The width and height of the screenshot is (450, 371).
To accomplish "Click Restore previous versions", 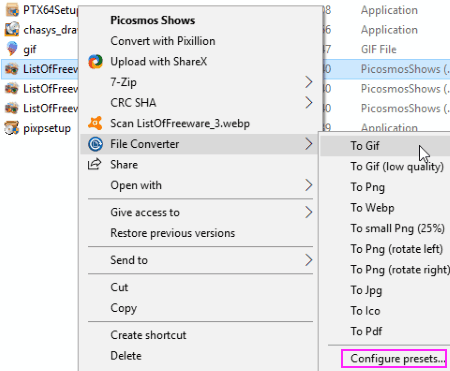I will click(173, 233).
